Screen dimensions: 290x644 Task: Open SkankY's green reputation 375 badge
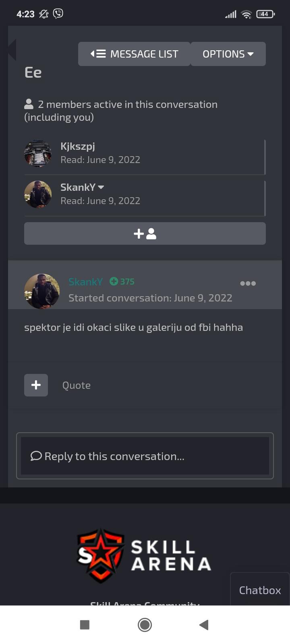coord(122,281)
